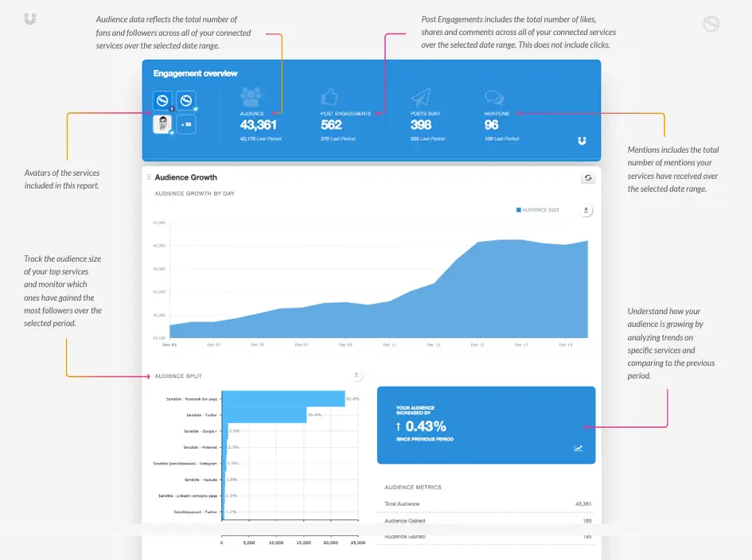This screenshot has height=560, width=752.
Task: Open the trend chart icon in increase card
Action: point(579,448)
